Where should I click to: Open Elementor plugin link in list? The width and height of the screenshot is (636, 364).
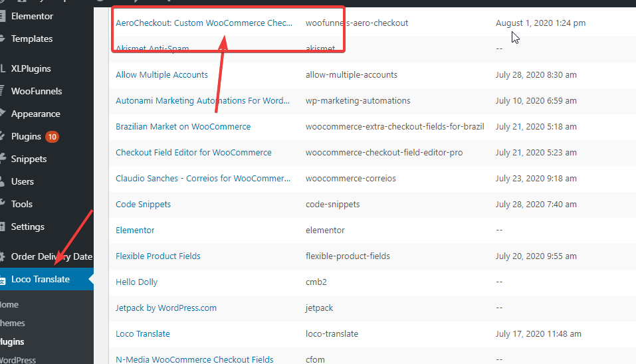(x=135, y=230)
